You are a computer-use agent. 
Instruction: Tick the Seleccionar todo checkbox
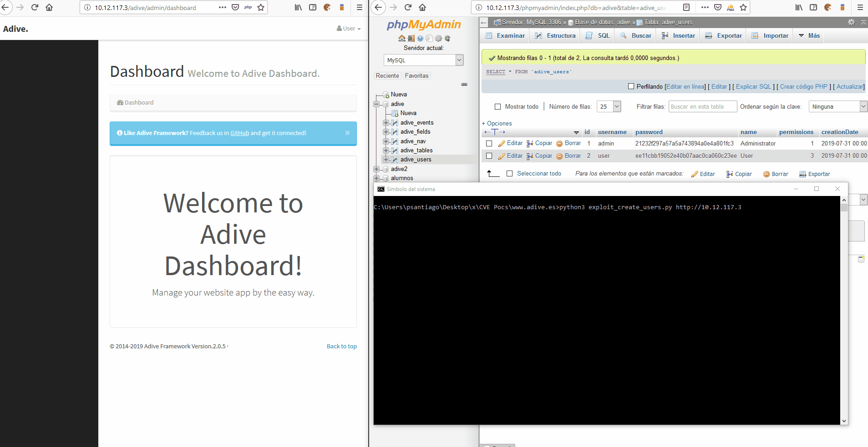click(x=510, y=174)
